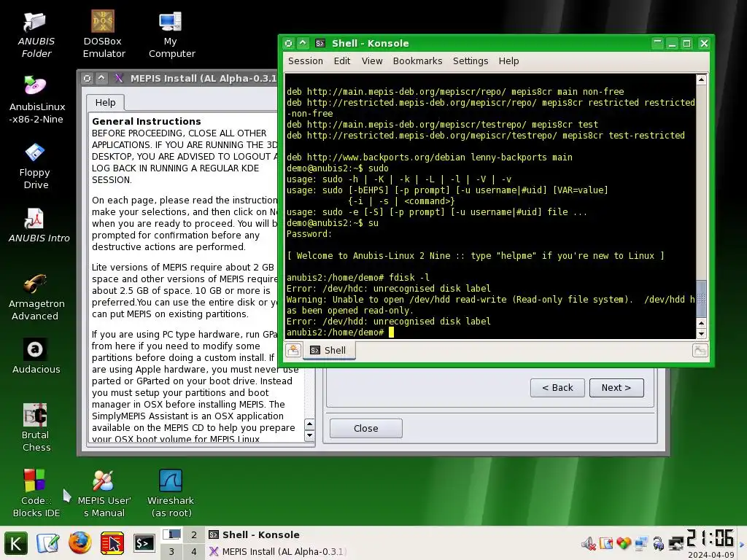Open the terminal launcher in taskbar

144,543
